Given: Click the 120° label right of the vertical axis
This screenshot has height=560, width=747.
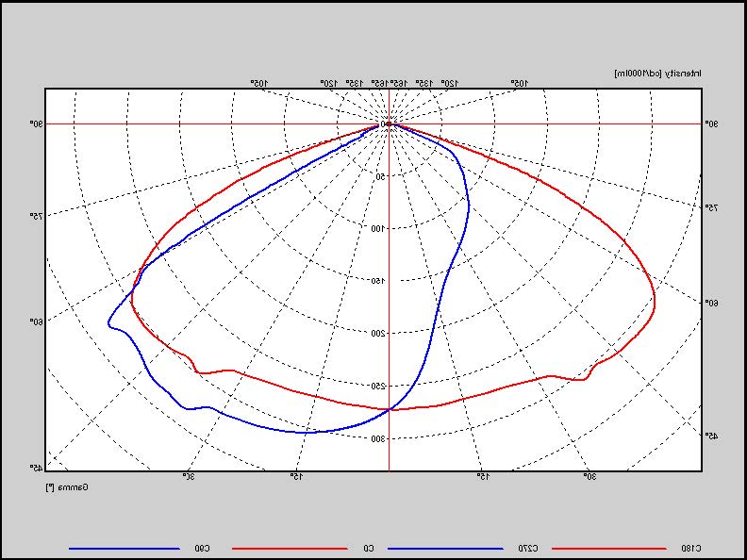Looking at the screenshot, I should (x=450, y=83).
